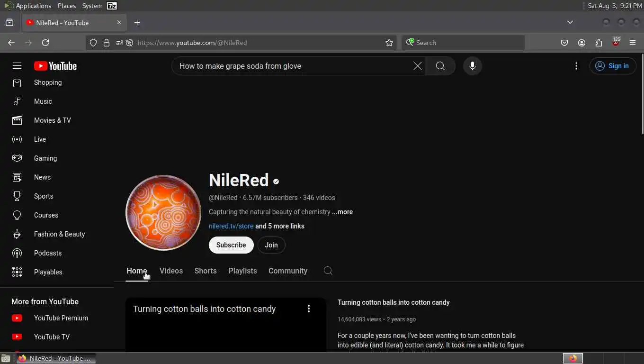This screenshot has height=364, width=644.
Task: Bookmark this page with the star
Action: point(389,43)
